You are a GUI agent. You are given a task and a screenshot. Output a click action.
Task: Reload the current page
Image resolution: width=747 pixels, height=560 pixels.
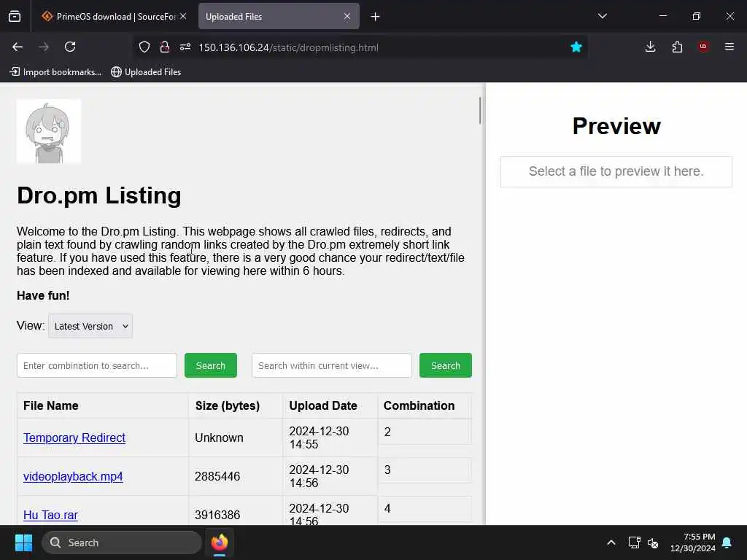(70, 47)
